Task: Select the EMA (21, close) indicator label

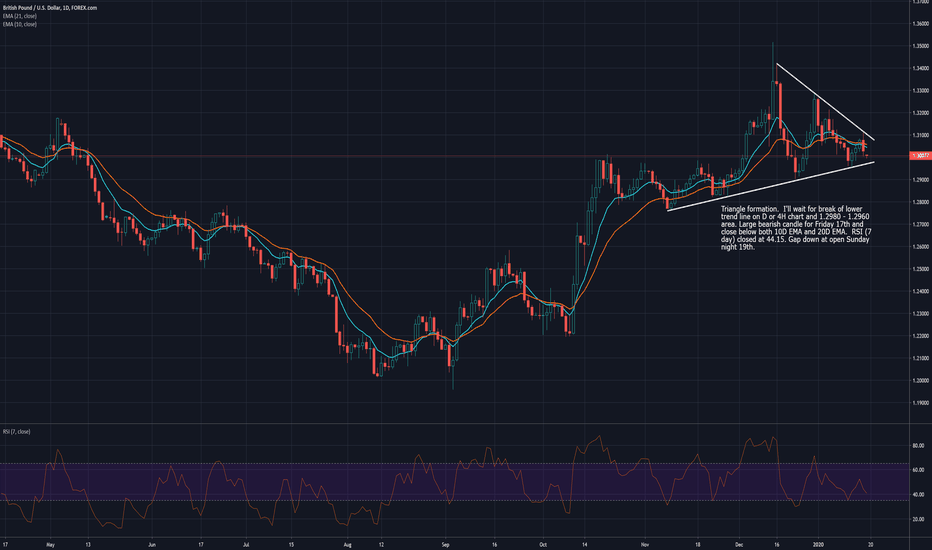Action: [18, 14]
